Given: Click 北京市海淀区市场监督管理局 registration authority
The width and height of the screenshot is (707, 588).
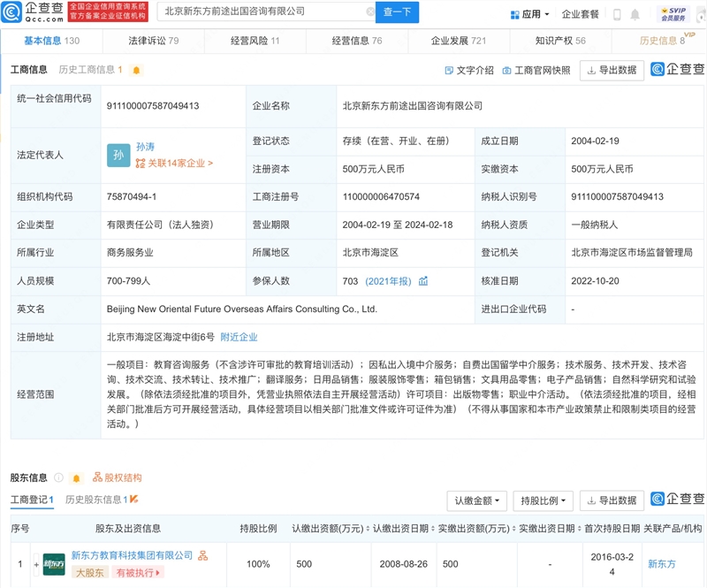Looking at the screenshot, I should coord(632,253).
